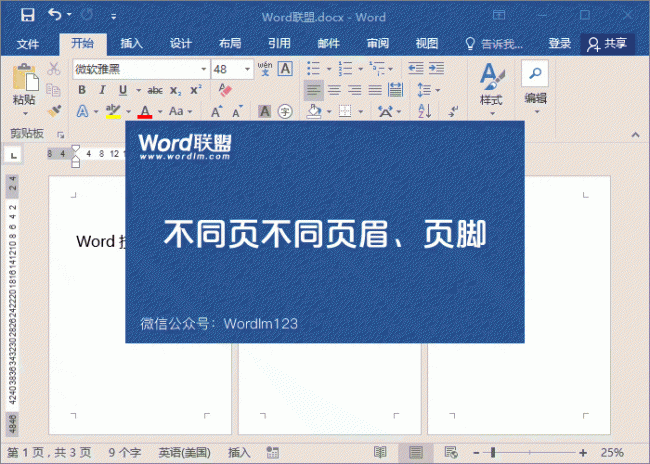Click the 共享 share button
This screenshot has width=650, height=464.
(607, 44)
